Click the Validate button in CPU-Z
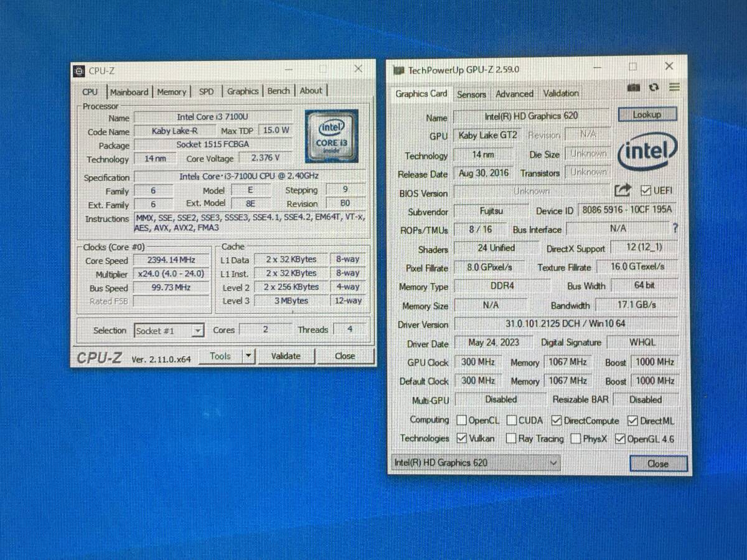The height and width of the screenshot is (560, 747). (286, 357)
